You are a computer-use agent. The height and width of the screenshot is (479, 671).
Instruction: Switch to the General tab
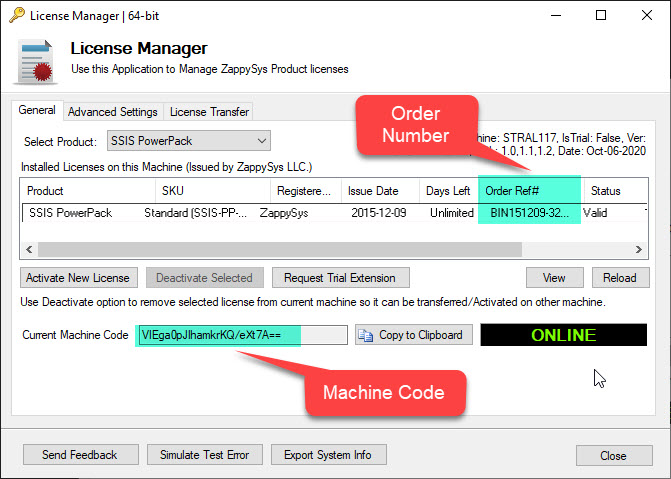(37, 110)
